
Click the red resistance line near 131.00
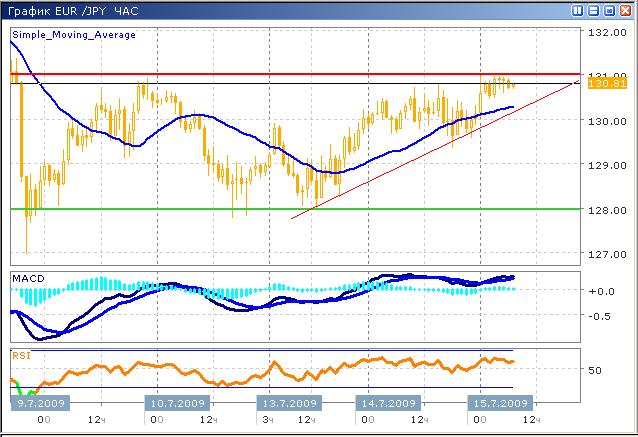[x=300, y=74]
